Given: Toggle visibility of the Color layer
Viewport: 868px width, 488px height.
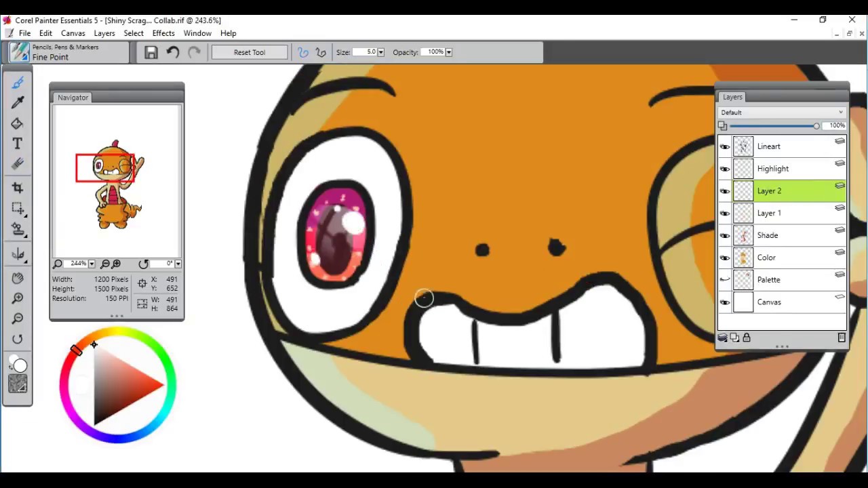Looking at the screenshot, I should point(725,258).
